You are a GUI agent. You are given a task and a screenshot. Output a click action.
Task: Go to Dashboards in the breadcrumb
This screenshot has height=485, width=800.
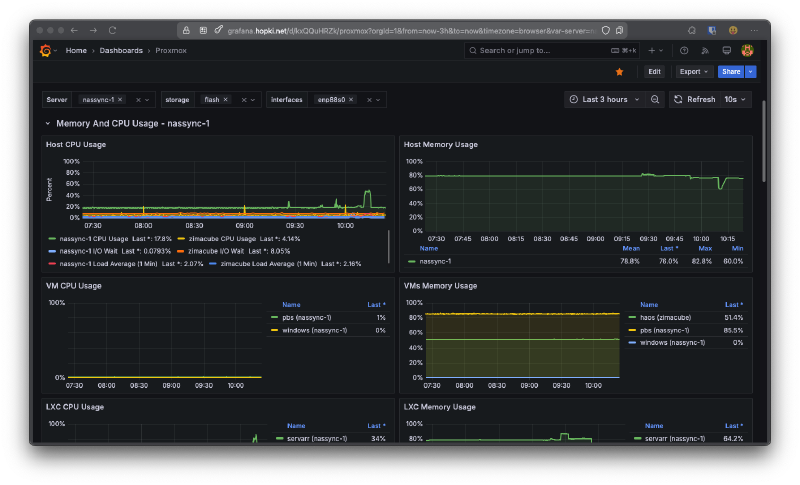(122, 50)
